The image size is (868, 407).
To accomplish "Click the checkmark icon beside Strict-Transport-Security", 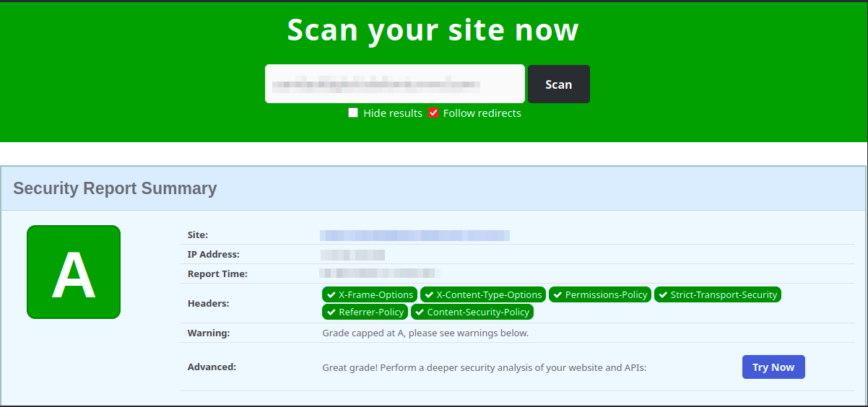I will (x=663, y=294).
